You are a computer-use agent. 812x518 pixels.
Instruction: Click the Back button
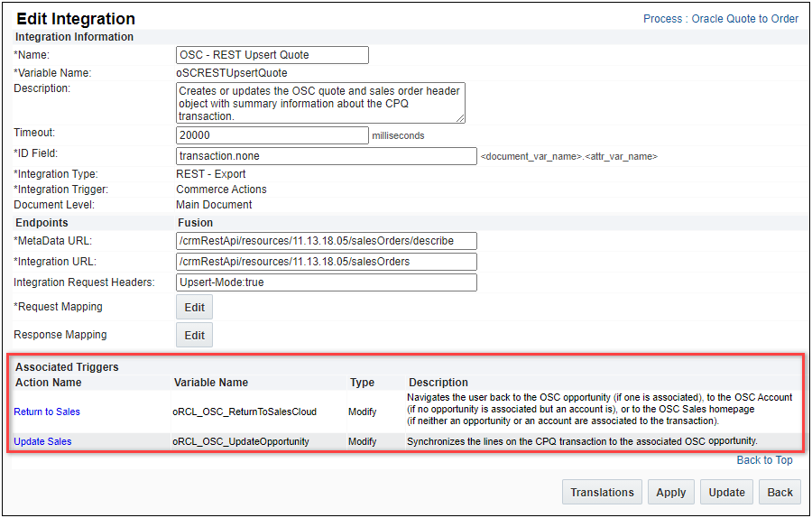coord(780,492)
